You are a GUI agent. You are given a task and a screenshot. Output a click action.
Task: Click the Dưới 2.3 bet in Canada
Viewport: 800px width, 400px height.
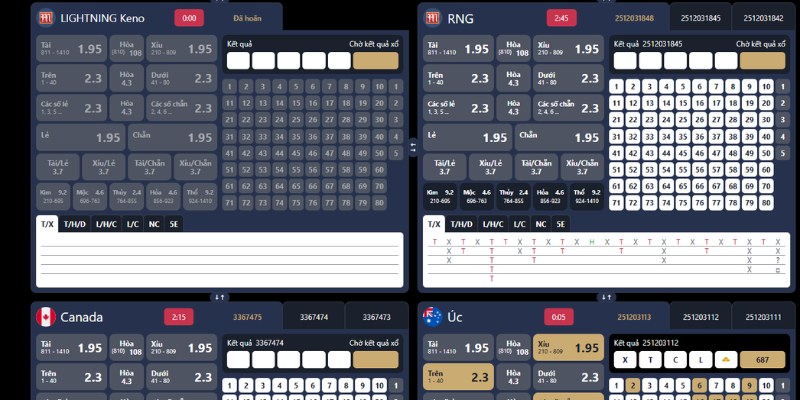tap(182, 377)
